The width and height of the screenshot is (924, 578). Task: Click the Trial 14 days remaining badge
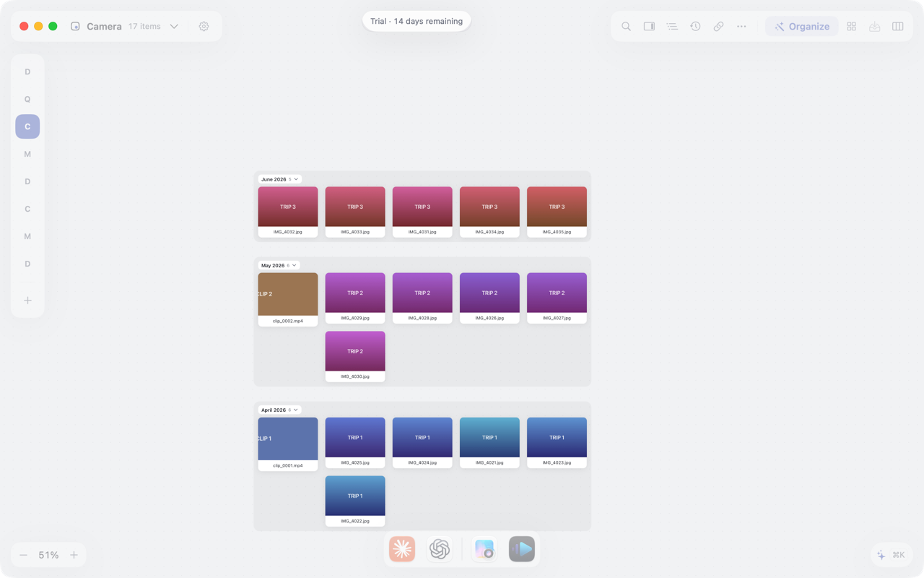(x=417, y=21)
